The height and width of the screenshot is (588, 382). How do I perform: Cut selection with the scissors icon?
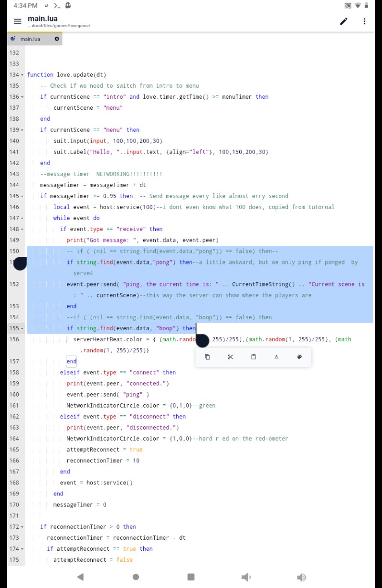[230, 357]
